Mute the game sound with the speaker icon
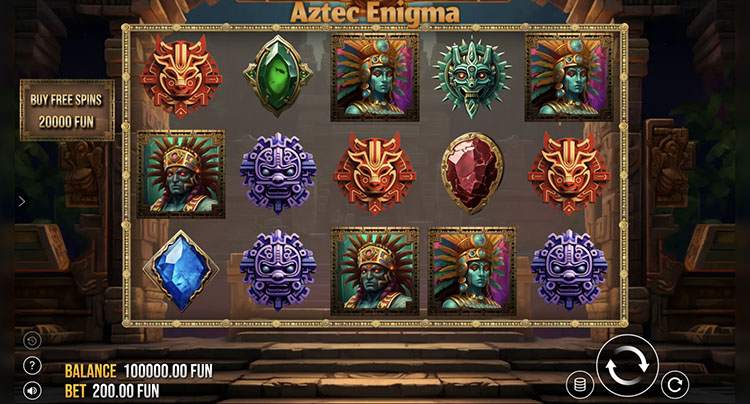750x404 pixels. [x=32, y=391]
